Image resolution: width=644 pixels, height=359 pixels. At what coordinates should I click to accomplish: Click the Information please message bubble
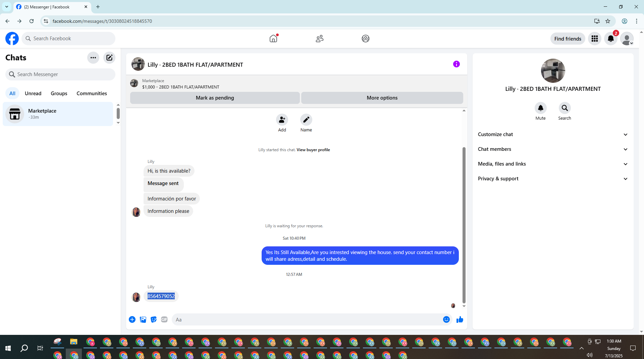point(168,211)
